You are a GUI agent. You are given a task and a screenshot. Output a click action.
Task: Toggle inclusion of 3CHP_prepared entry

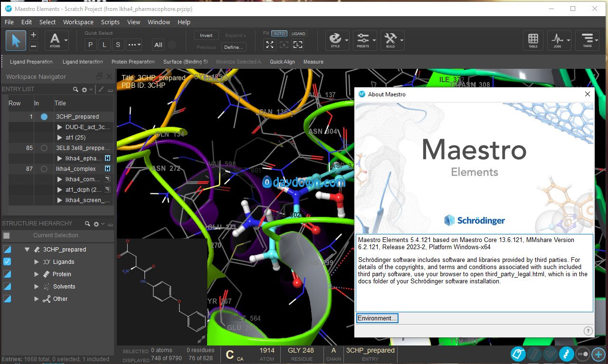pyautogui.click(x=44, y=116)
